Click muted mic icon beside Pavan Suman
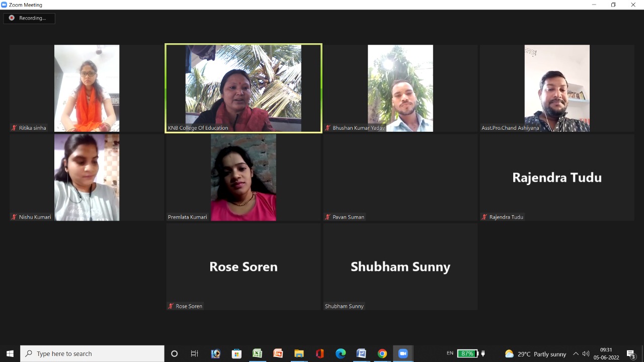 (328, 217)
